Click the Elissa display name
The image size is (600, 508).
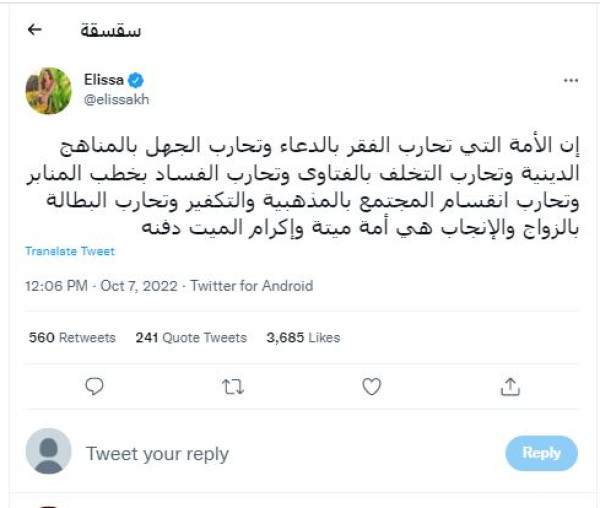click(104, 80)
